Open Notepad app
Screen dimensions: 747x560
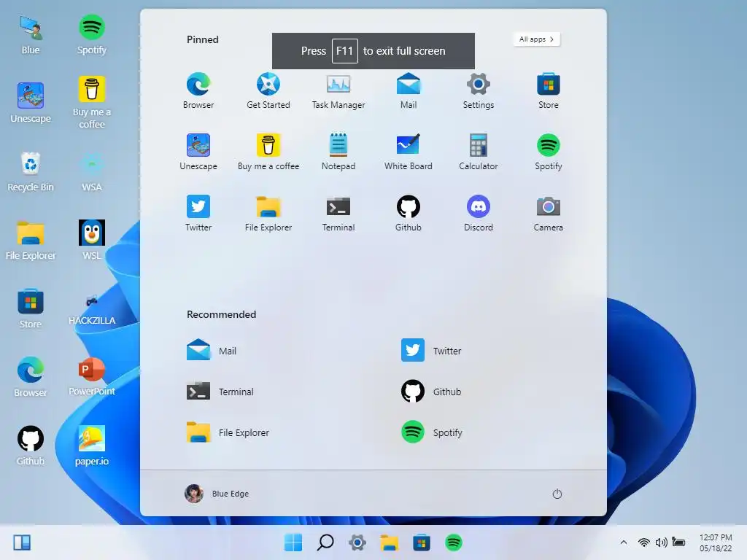click(338, 152)
